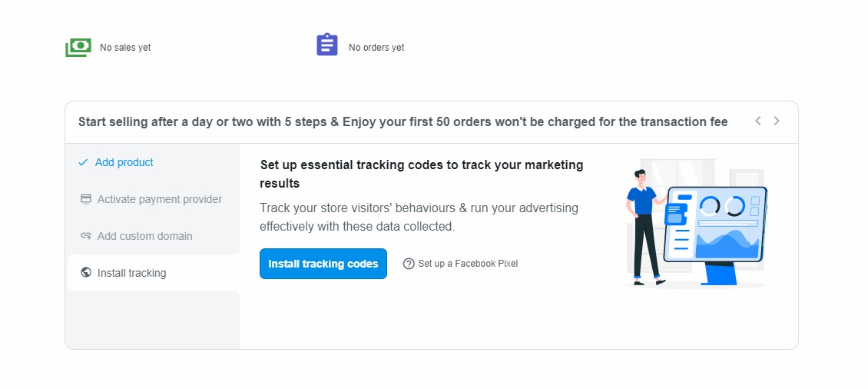Switch to the Add custom domain step
This screenshot has width=868, height=389.
point(145,236)
